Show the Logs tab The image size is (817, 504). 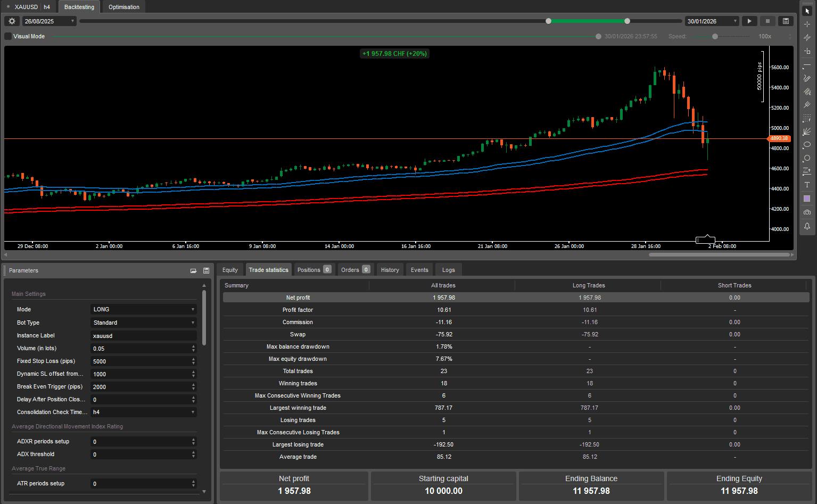coord(449,270)
